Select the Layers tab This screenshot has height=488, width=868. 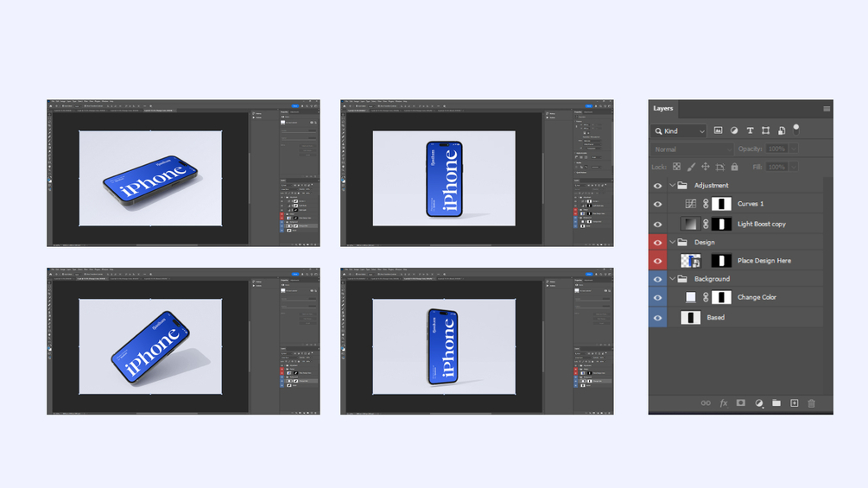pyautogui.click(x=662, y=109)
